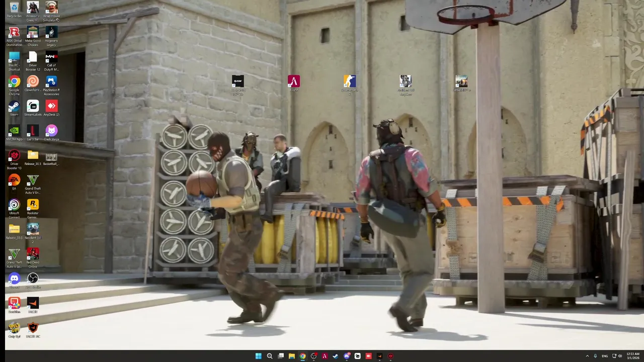Image resolution: width=644 pixels, height=362 pixels.
Task: Select Release_30.3 folder beside Basketball file
Action: pyautogui.click(x=33, y=158)
